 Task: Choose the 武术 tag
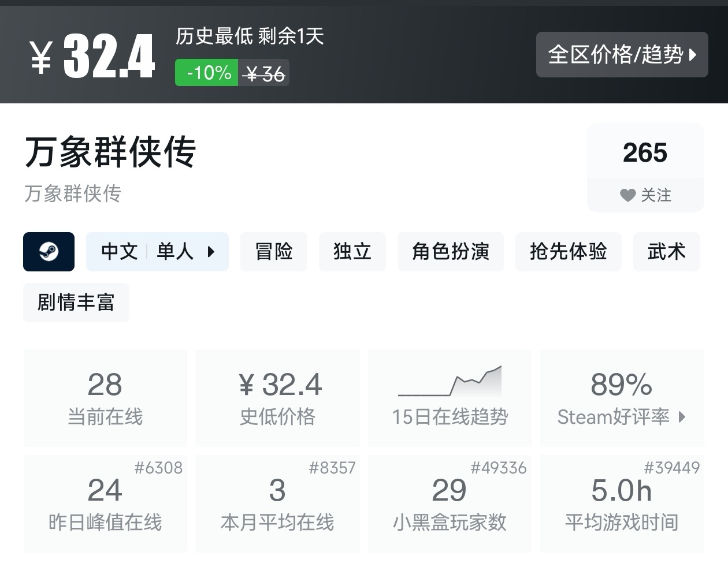666,252
